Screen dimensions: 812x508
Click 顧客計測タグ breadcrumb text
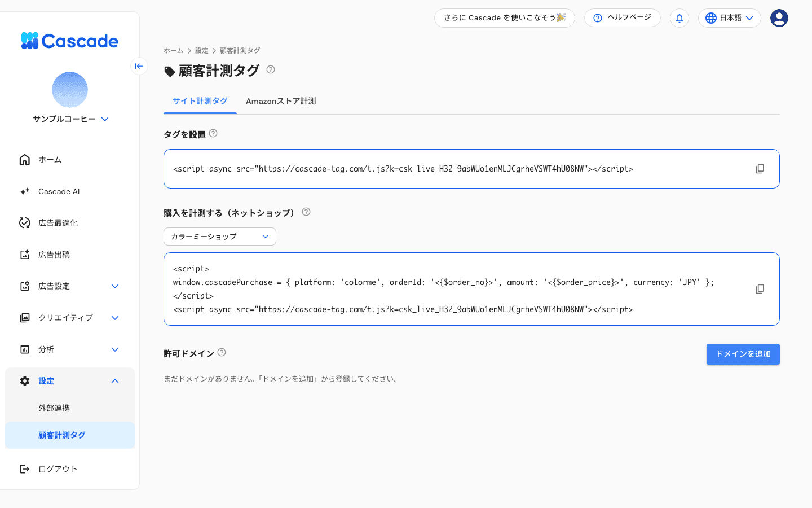click(240, 51)
